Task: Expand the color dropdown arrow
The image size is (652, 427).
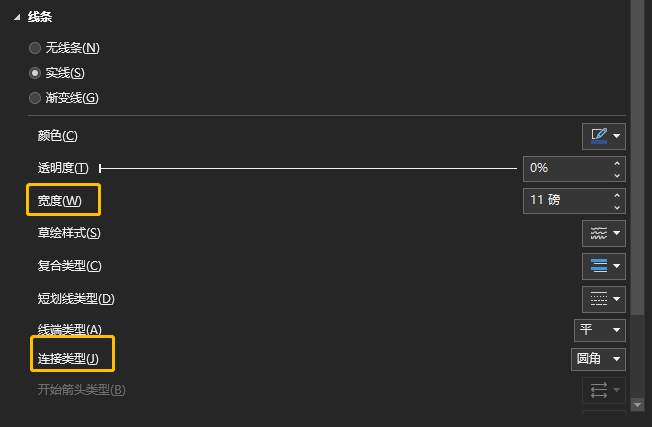Action: click(618, 135)
